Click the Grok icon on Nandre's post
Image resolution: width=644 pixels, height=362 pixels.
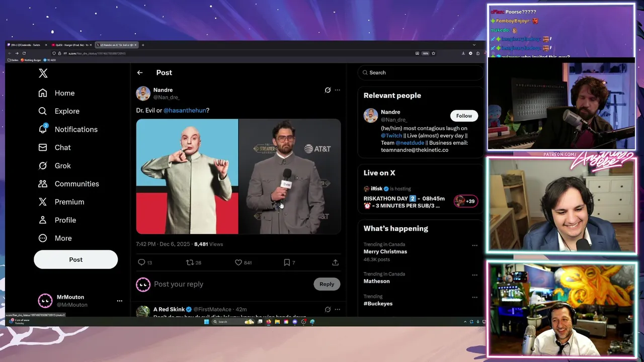[x=328, y=90]
